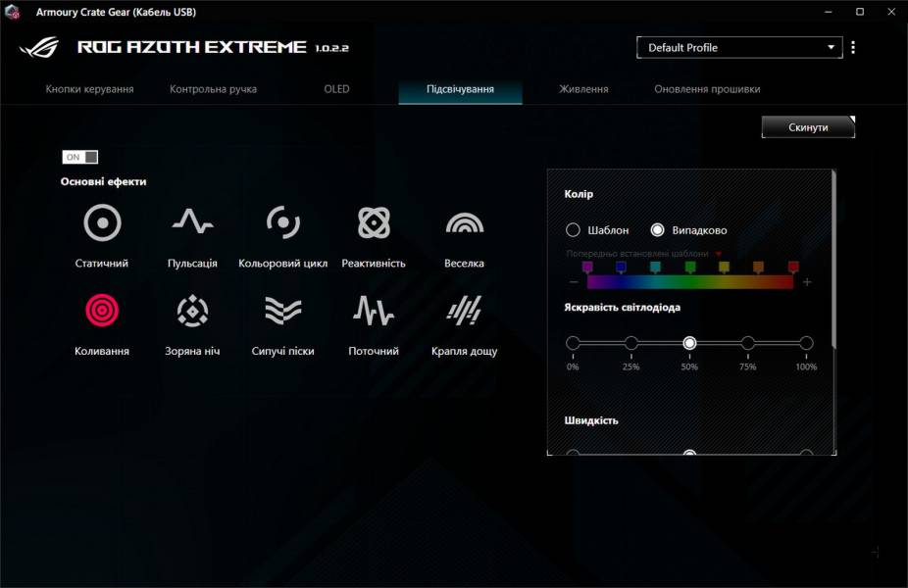Open the Оновлення прошивки tab
This screenshot has height=588, width=908.
point(708,87)
